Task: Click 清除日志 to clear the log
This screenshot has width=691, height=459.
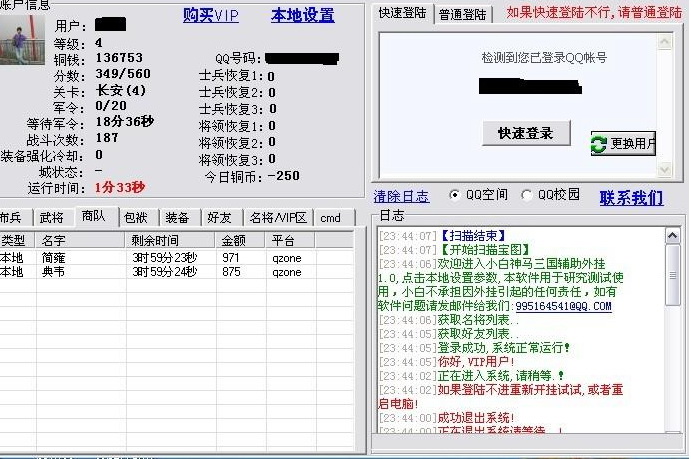Action: pyautogui.click(x=401, y=196)
